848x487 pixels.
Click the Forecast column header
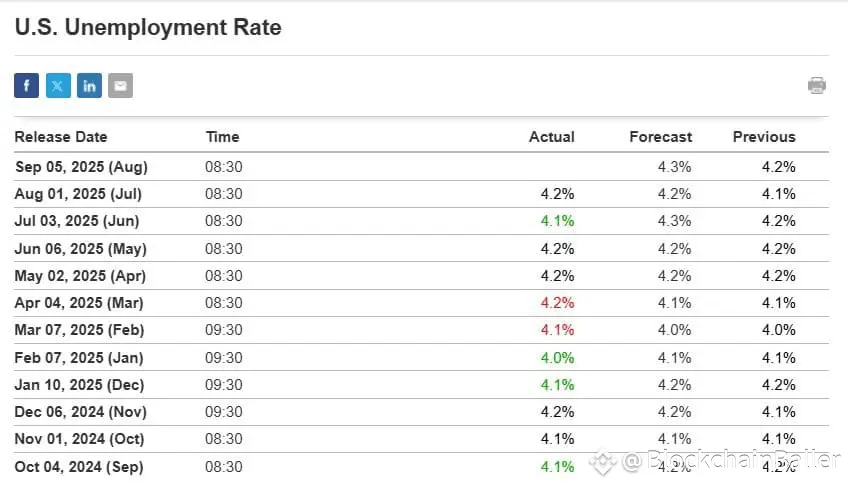(x=661, y=137)
